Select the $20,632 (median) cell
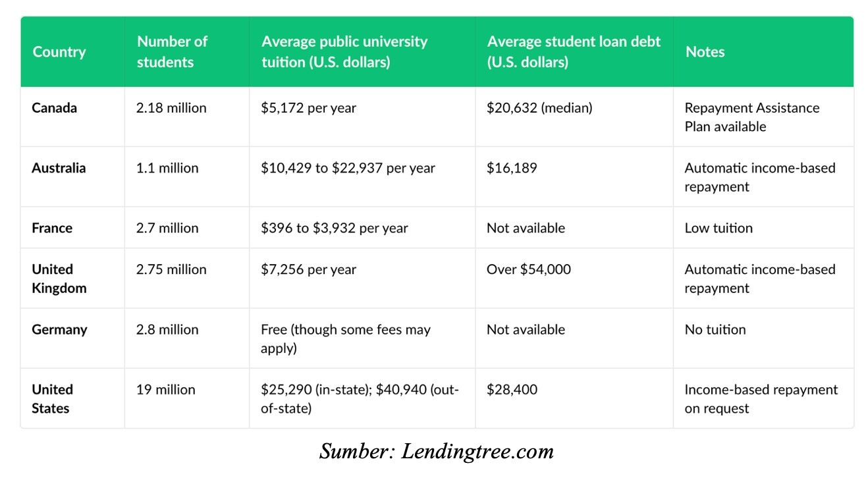This screenshot has height=482, width=868. coord(539,107)
